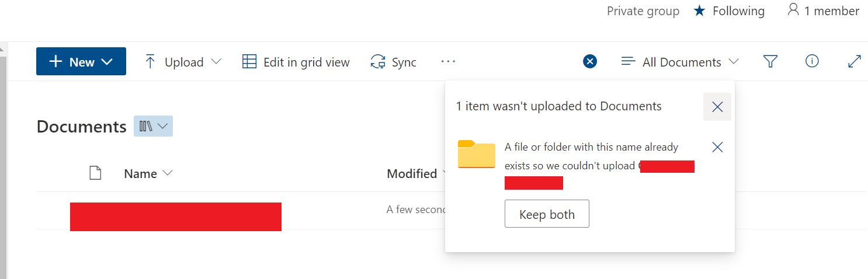The height and width of the screenshot is (279, 868).
Task: Open the more options ellipsis menu
Action: coord(448,61)
